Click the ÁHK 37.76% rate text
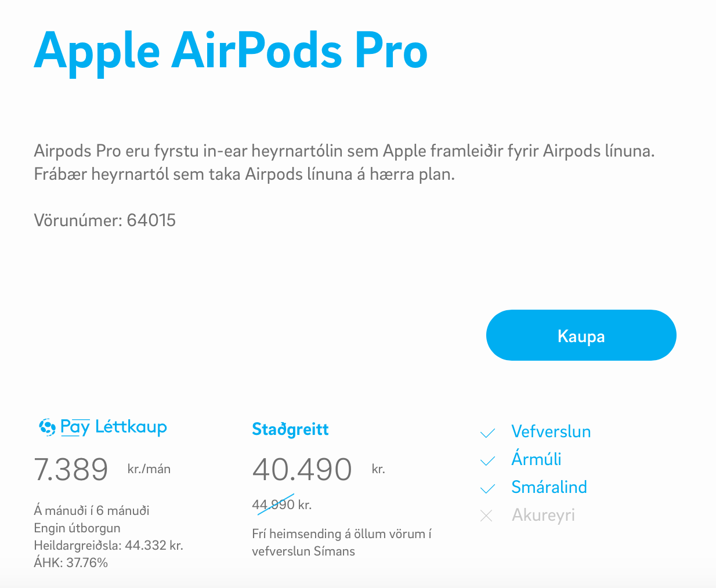The height and width of the screenshot is (588, 716). pyautogui.click(x=71, y=562)
